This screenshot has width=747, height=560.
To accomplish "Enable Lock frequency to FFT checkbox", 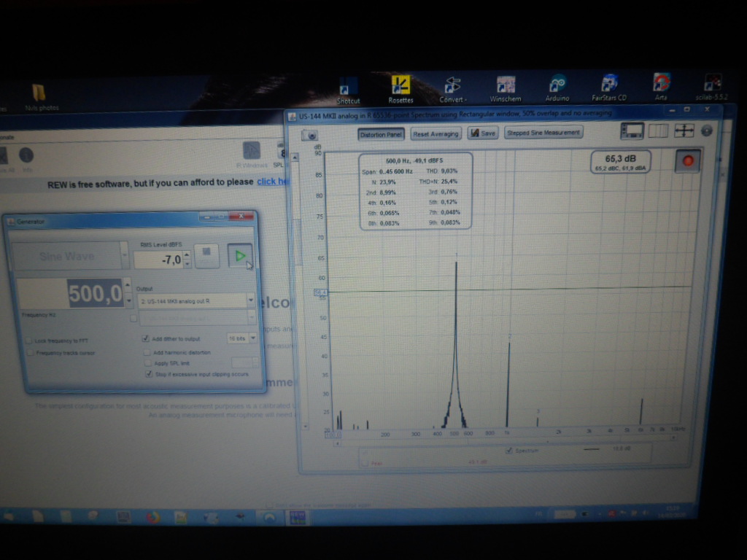I will [29, 341].
